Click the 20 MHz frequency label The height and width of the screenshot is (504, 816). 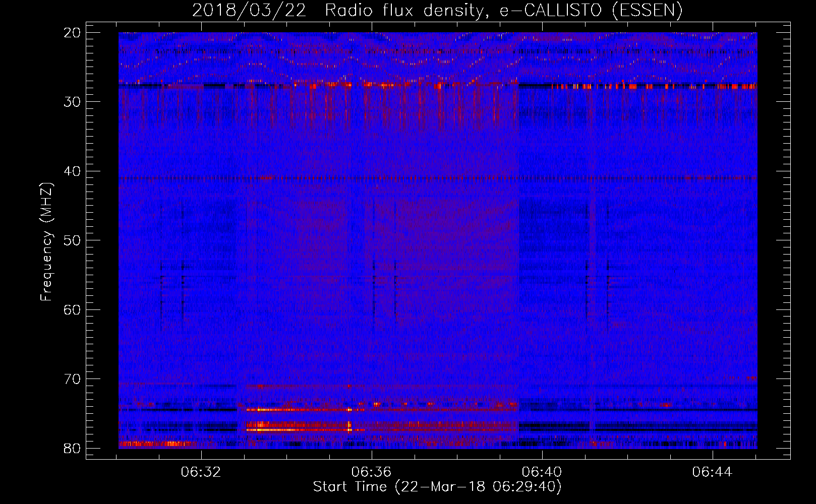click(73, 33)
